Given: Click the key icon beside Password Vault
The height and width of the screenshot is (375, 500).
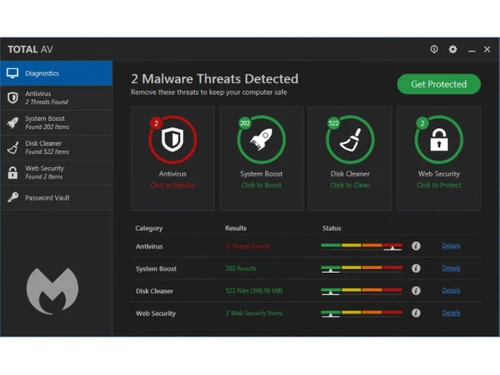Looking at the screenshot, I should click(x=13, y=197).
